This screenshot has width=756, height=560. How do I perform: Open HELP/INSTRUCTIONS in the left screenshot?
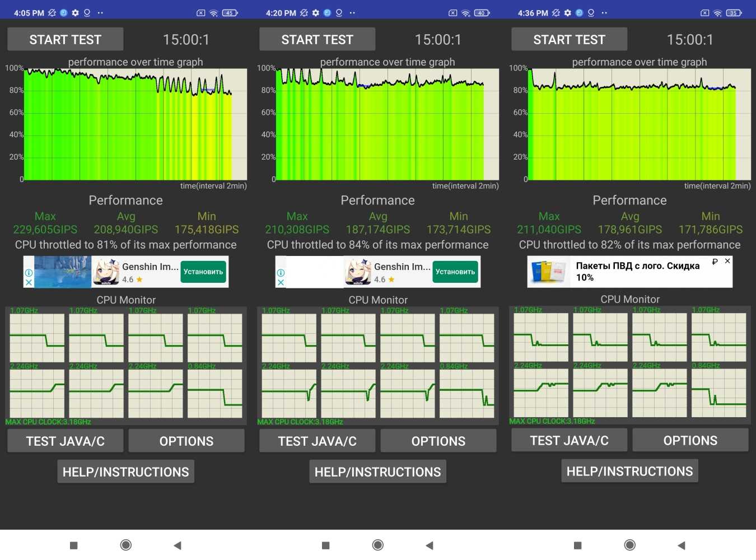coord(125,472)
